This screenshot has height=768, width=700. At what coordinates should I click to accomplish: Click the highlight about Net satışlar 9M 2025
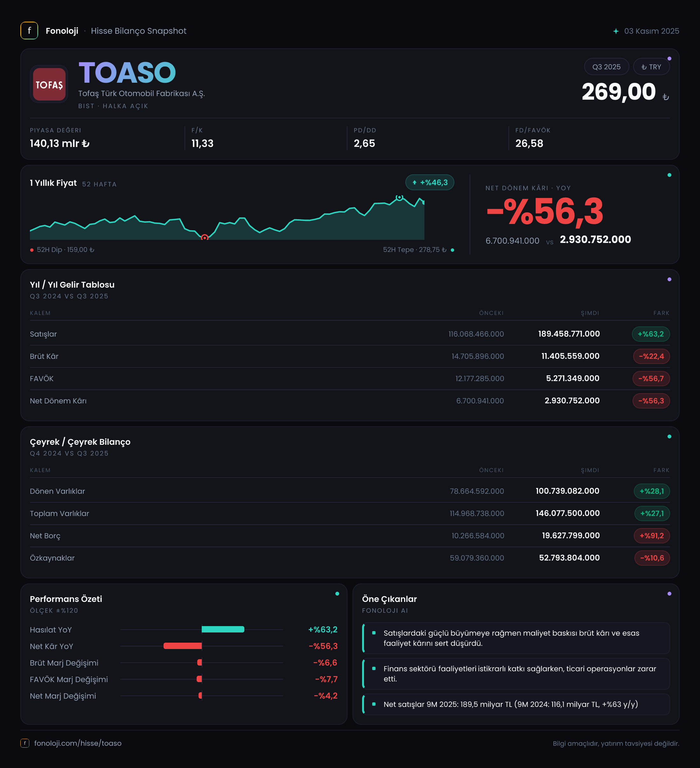[516, 704]
